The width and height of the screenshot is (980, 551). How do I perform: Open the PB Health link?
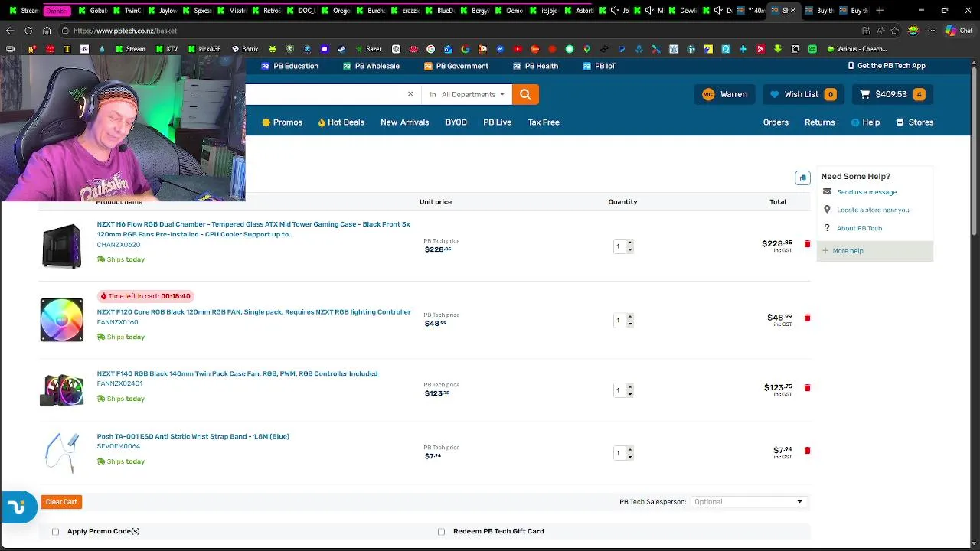535,66
